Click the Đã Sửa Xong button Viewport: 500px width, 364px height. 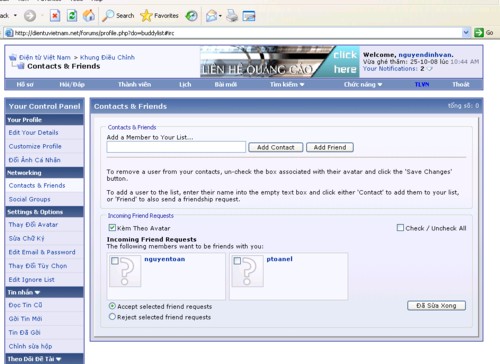click(x=436, y=306)
